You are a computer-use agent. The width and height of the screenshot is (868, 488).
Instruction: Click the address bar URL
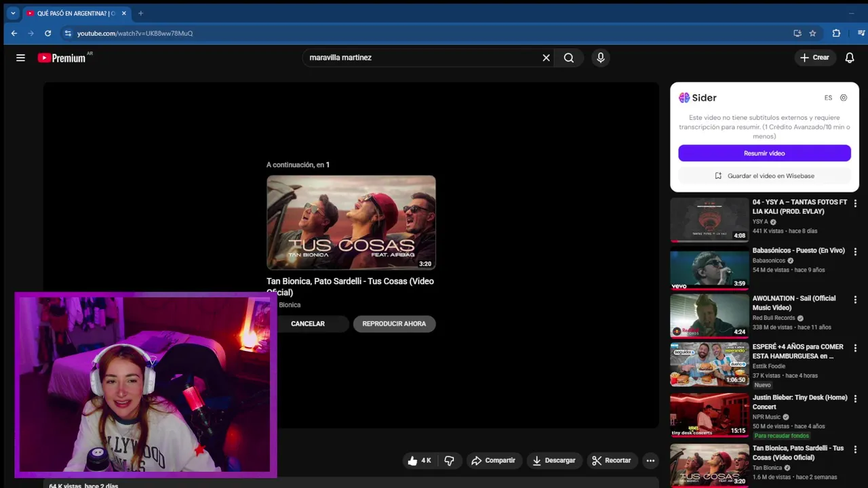point(135,33)
